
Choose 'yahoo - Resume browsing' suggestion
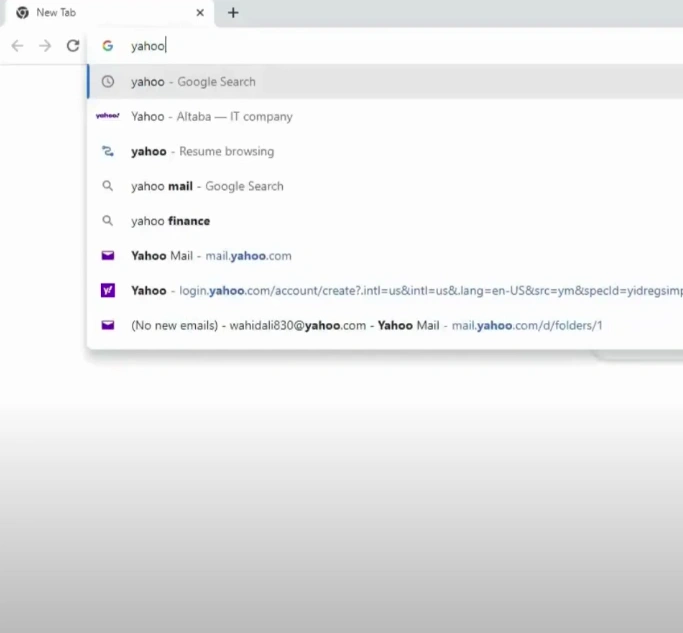coord(385,151)
